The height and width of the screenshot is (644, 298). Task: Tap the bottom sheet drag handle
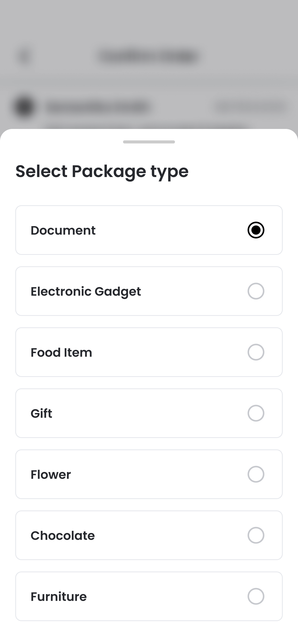149,142
